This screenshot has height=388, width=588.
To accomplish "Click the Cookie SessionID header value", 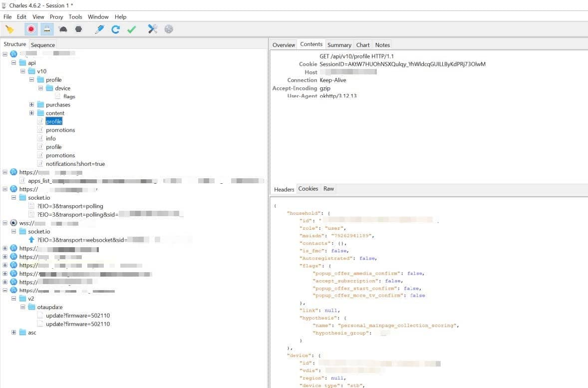I will 402,64.
